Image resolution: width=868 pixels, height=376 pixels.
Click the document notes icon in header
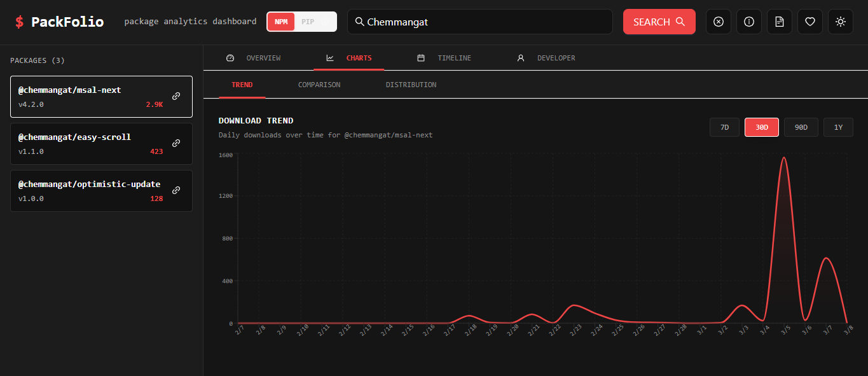tap(779, 21)
